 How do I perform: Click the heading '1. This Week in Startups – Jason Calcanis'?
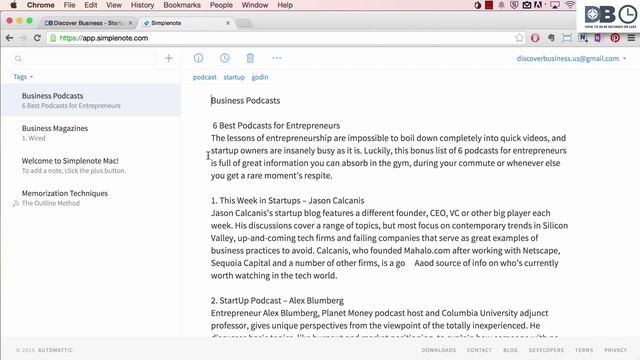pos(287,200)
